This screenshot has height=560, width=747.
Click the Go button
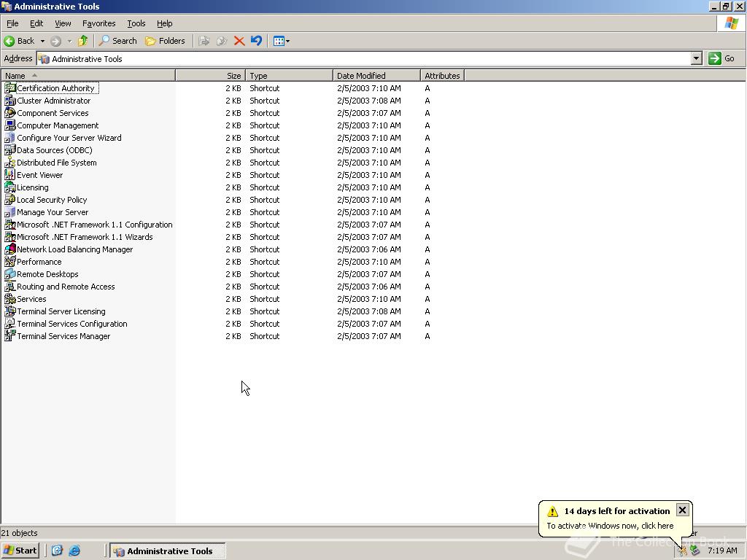[721, 58]
